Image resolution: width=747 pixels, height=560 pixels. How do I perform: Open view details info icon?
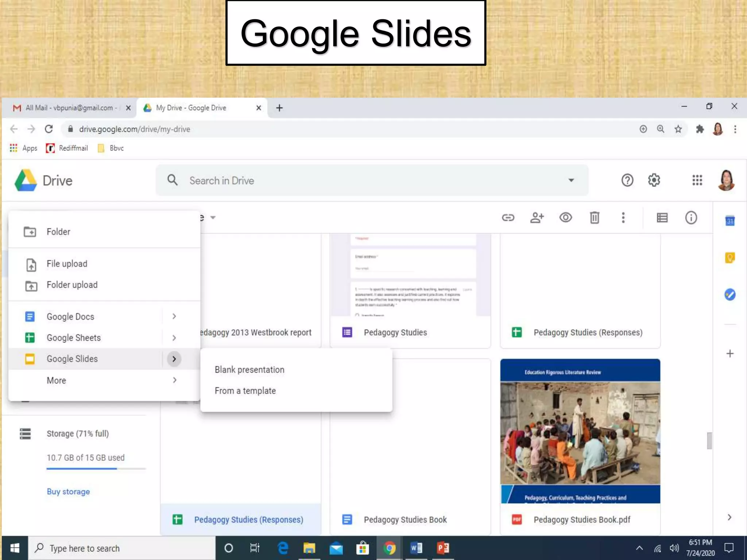click(x=691, y=218)
